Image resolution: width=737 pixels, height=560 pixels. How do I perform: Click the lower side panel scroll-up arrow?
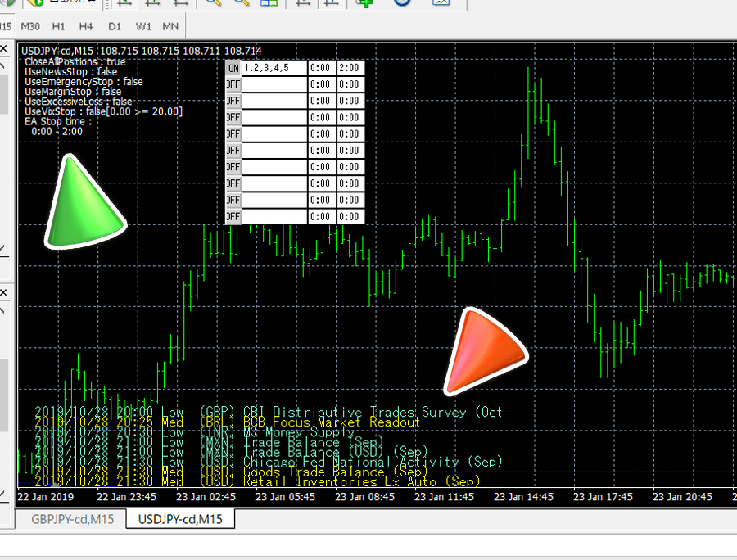pyautogui.click(x=2, y=310)
